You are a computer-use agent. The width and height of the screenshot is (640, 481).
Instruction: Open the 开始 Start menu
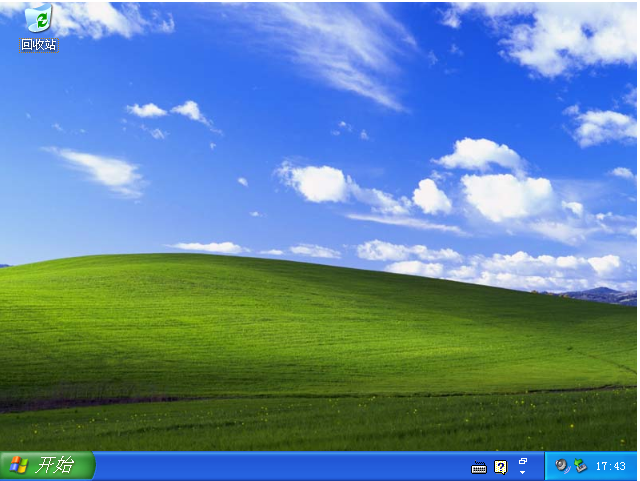pyautogui.click(x=47, y=465)
